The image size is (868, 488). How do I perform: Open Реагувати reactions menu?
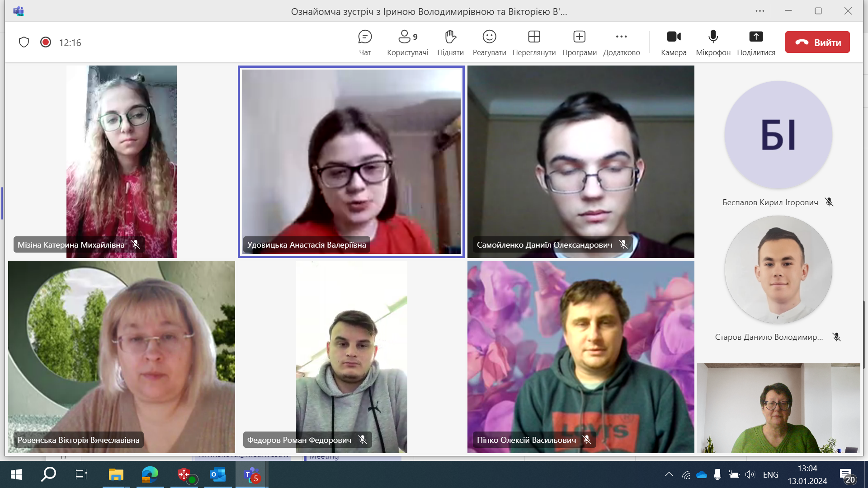pos(489,42)
